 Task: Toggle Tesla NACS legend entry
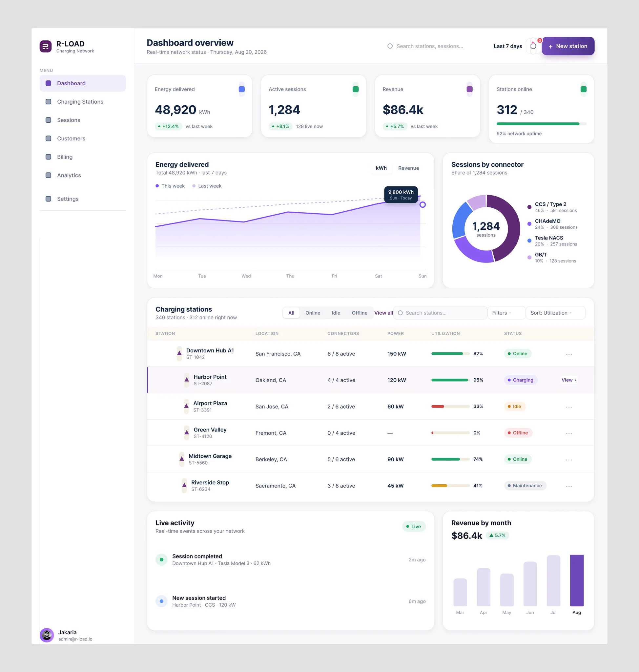pyautogui.click(x=552, y=241)
